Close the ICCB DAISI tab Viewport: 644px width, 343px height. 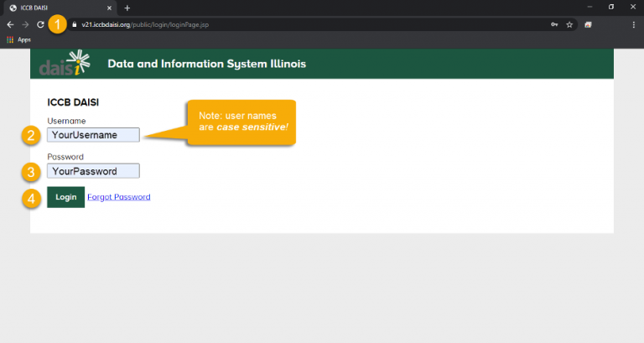click(x=109, y=8)
